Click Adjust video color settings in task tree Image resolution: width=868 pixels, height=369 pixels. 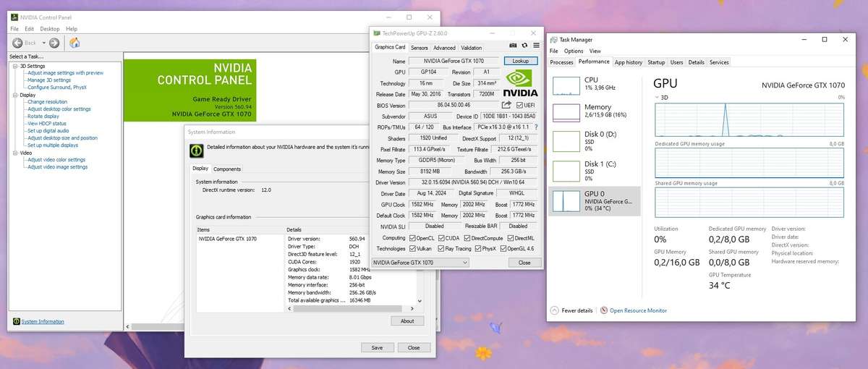56,159
